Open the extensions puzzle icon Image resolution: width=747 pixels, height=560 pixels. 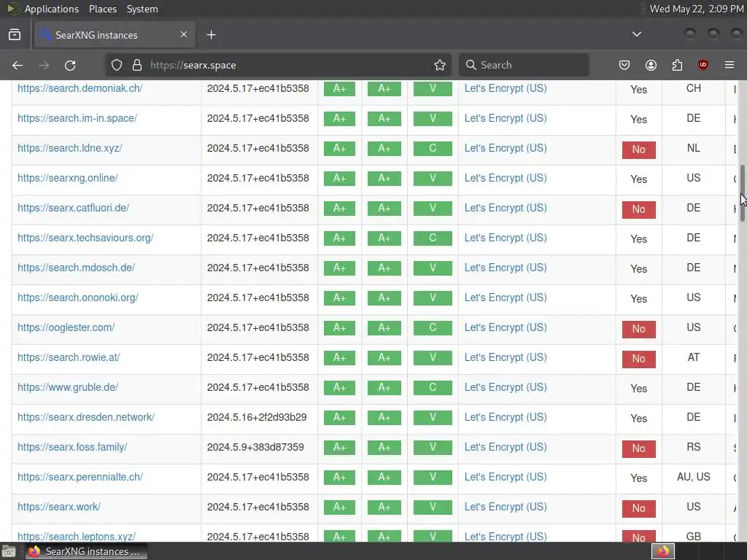pos(677,65)
